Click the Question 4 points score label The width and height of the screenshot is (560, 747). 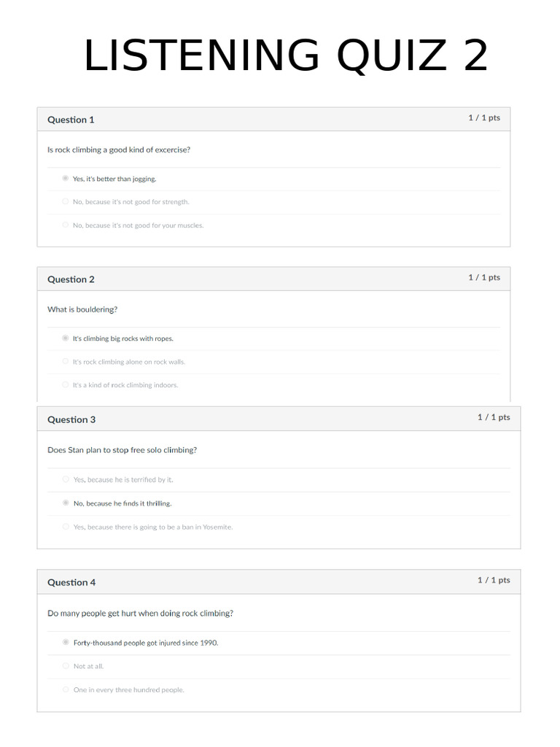(x=494, y=580)
